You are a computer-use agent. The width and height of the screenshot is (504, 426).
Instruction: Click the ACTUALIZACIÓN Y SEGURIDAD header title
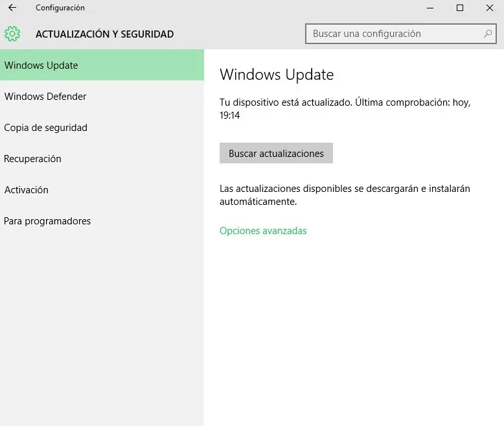coord(104,34)
